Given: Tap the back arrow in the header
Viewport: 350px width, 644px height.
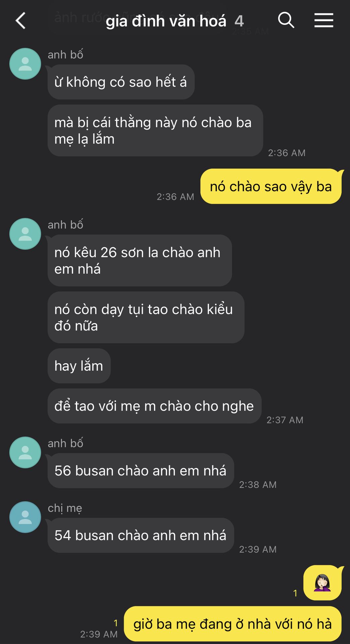Looking at the screenshot, I should click(x=20, y=21).
